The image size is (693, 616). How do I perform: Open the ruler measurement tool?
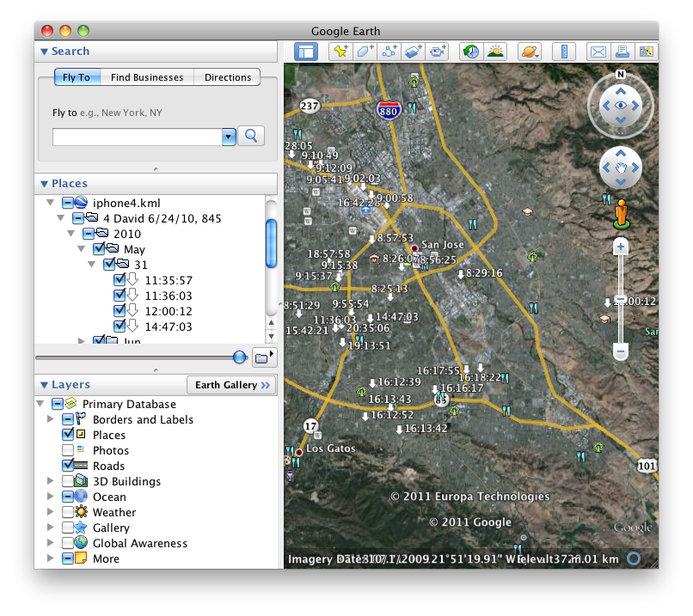[x=564, y=52]
